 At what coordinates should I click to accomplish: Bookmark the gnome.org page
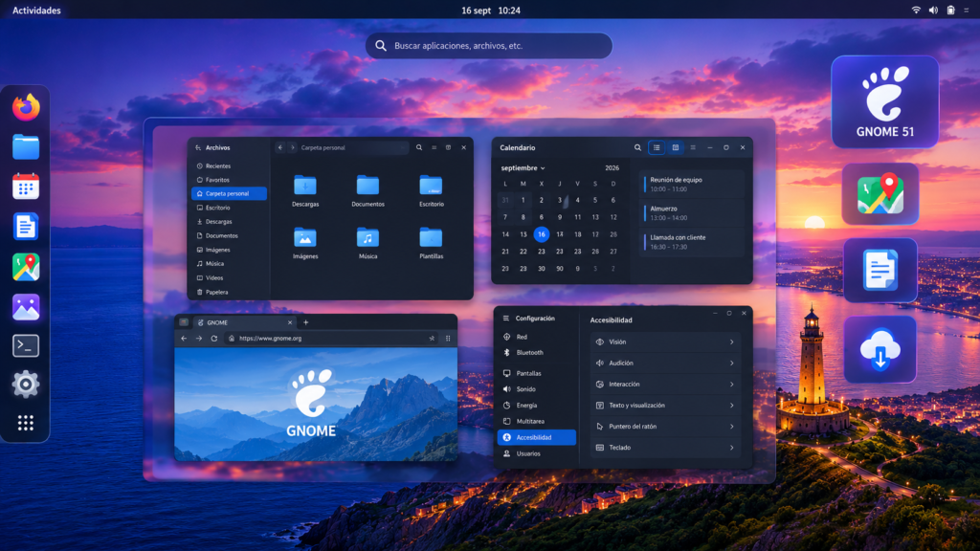click(432, 338)
